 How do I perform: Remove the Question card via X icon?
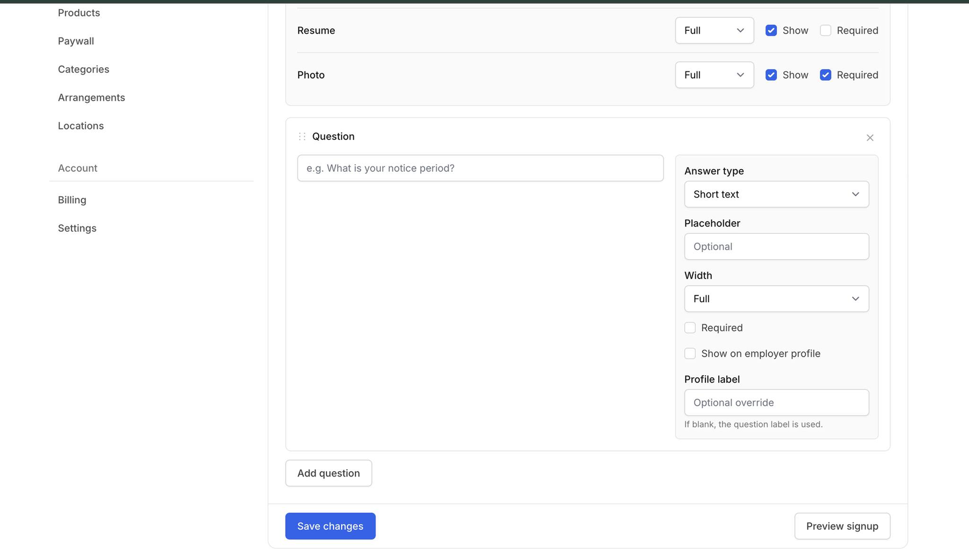click(870, 137)
